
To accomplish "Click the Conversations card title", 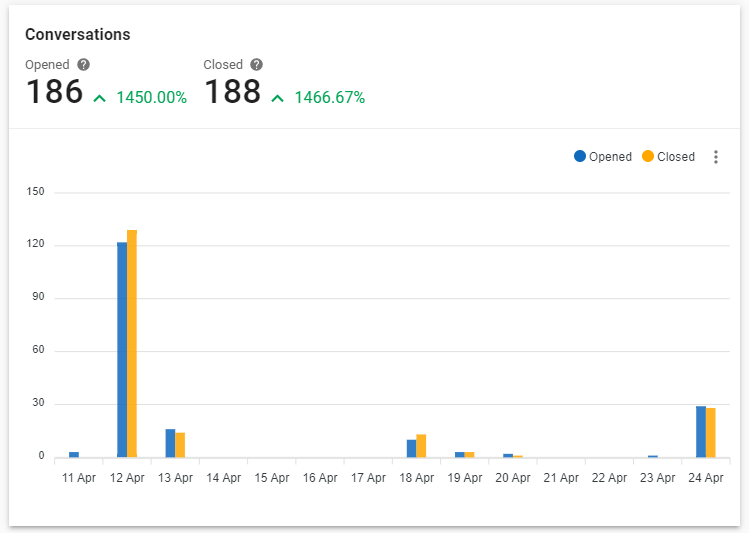I will 78,34.
